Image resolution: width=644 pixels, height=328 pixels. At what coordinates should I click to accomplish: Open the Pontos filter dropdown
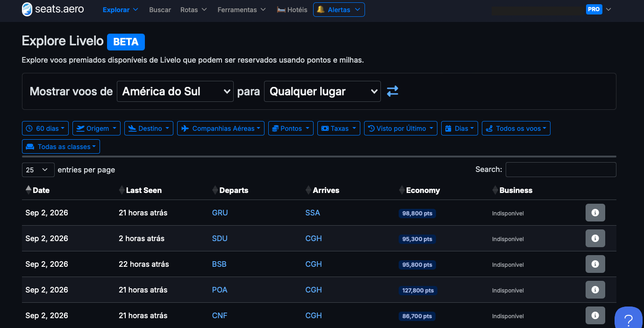pyautogui.click(x=291, y=128)
